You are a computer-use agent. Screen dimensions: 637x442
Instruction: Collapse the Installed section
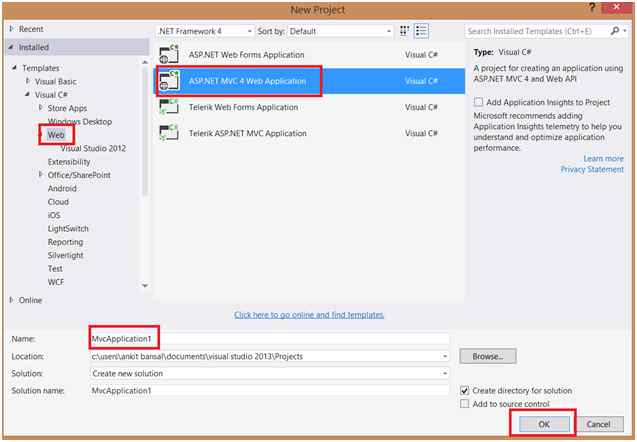point(11,48)
